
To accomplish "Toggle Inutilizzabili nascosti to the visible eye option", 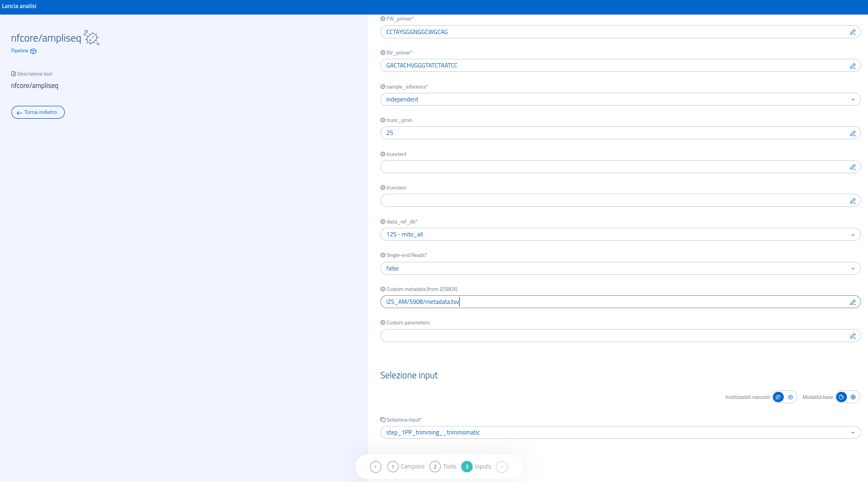I will coord(790,397).
